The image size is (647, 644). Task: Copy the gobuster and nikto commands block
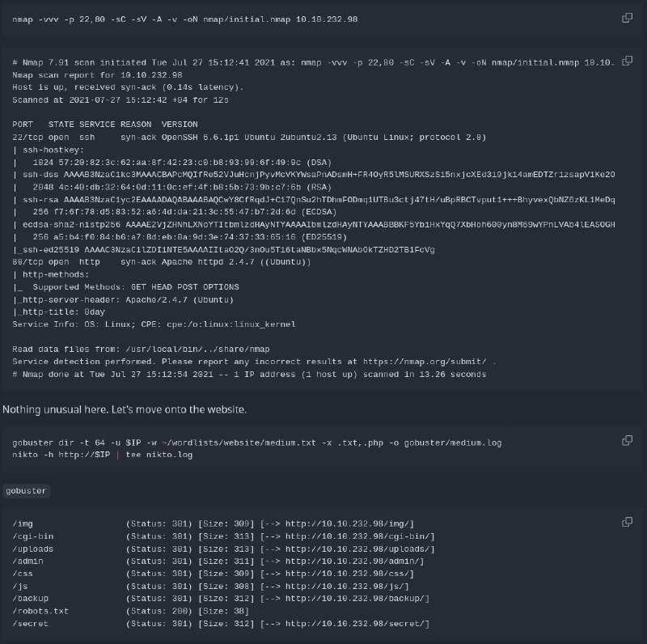pyautogui.click(x=627, y=440)
